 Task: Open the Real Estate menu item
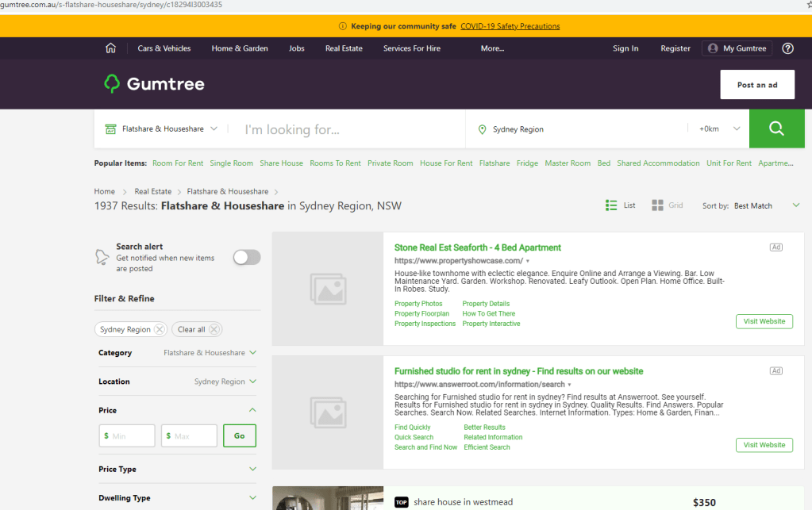[344, 48]
